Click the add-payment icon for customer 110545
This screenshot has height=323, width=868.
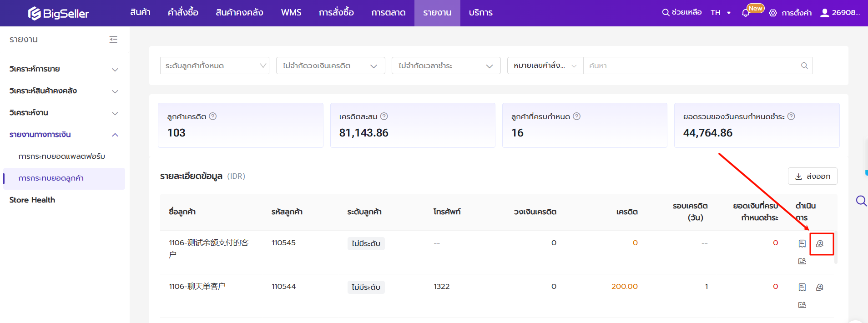pyautogui.click(x=819, y=244)
